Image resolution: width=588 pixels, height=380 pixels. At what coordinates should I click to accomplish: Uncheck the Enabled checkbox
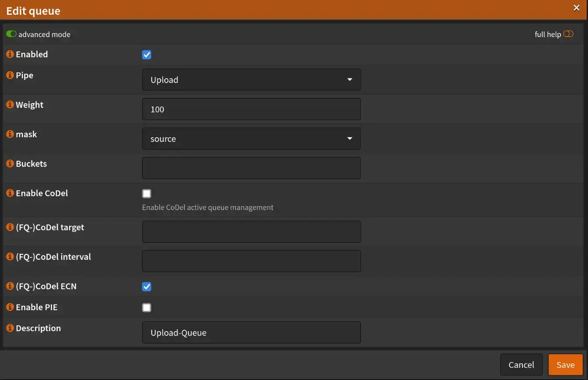147,55
